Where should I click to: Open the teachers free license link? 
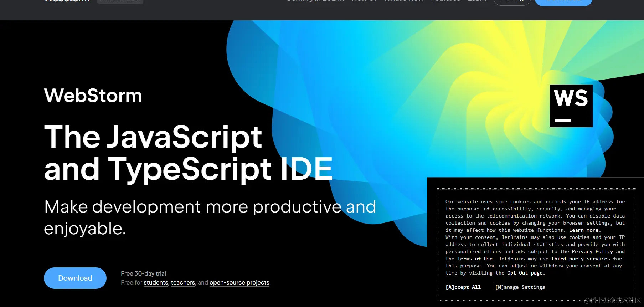183,283
